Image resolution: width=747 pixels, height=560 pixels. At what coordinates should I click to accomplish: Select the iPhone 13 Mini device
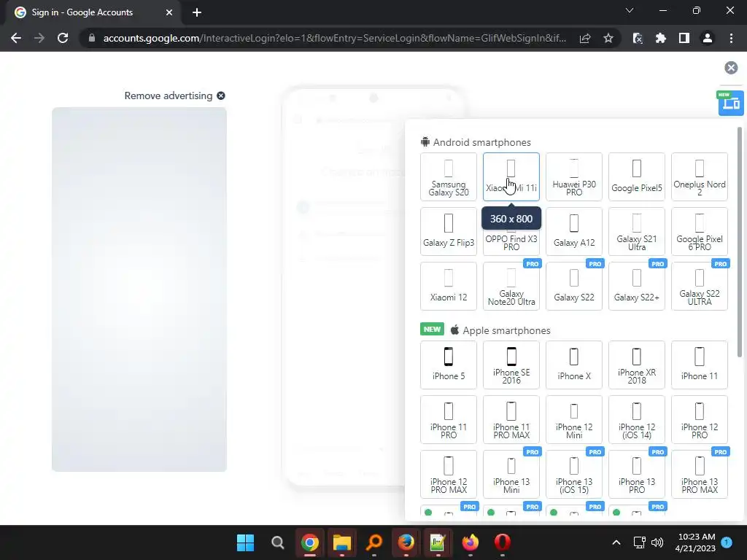(511, 474)
